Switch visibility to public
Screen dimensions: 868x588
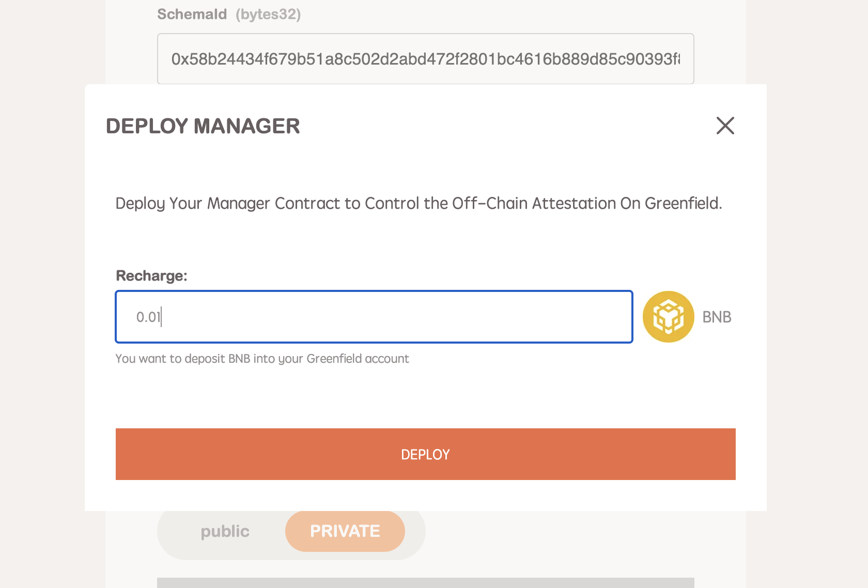tap(225, 531)
